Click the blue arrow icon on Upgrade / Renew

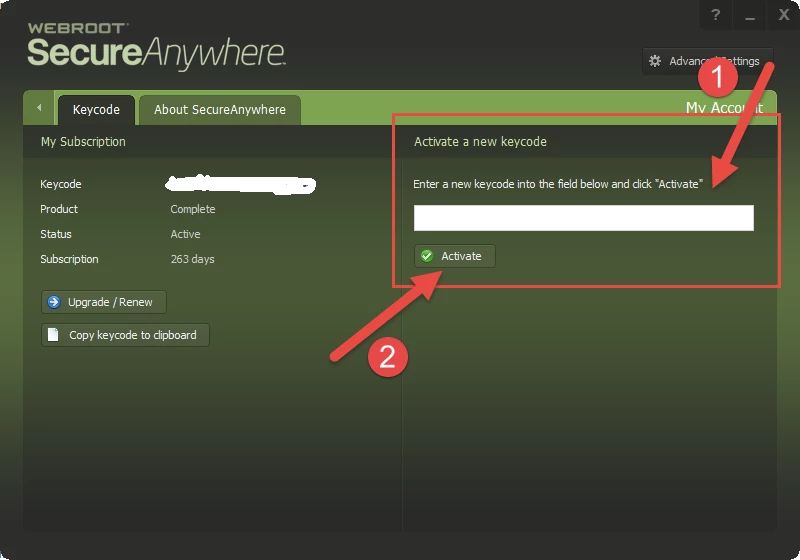coord(54,302)
